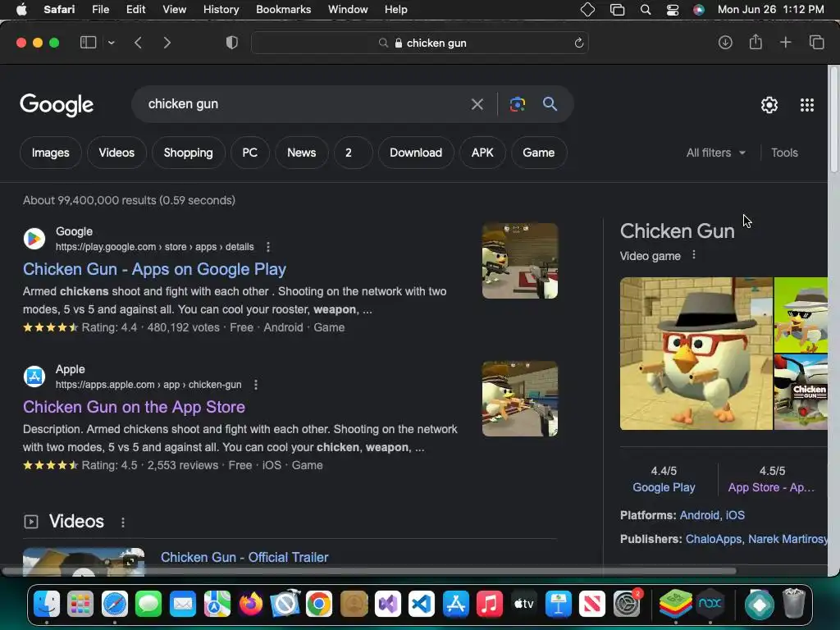Viewport: 840px width, 630px height.
Task: Open the Tools button
Action: pyautogui.click(x=784, y=153)
